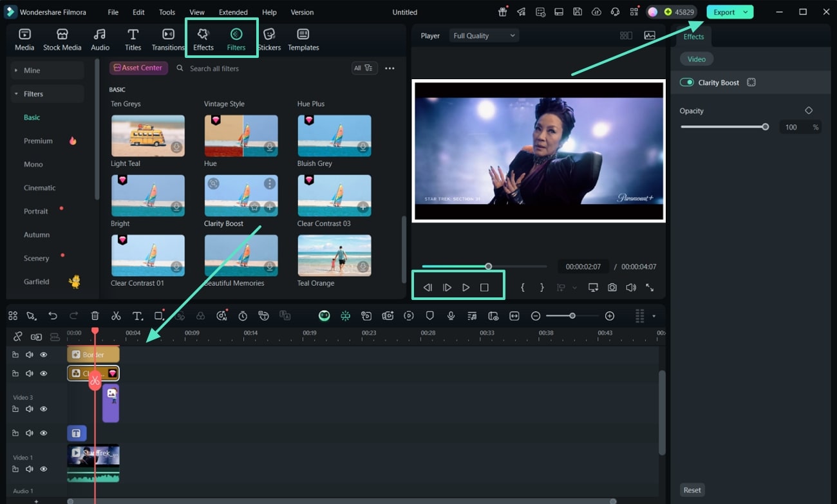837x504 pixels.
Task: Open cloud upload from the title bar
Action: pos(596,12)
